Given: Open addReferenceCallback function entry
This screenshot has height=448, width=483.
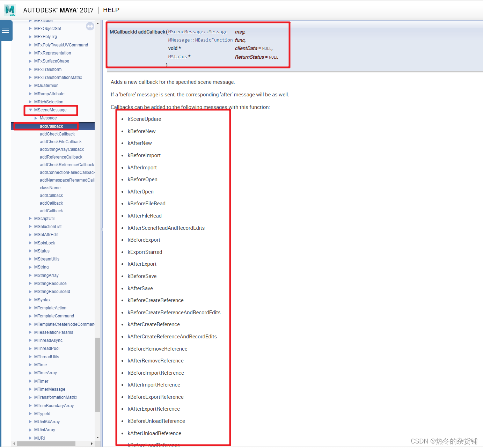Looking at the screenshot, I should click(x=61, y=157).
